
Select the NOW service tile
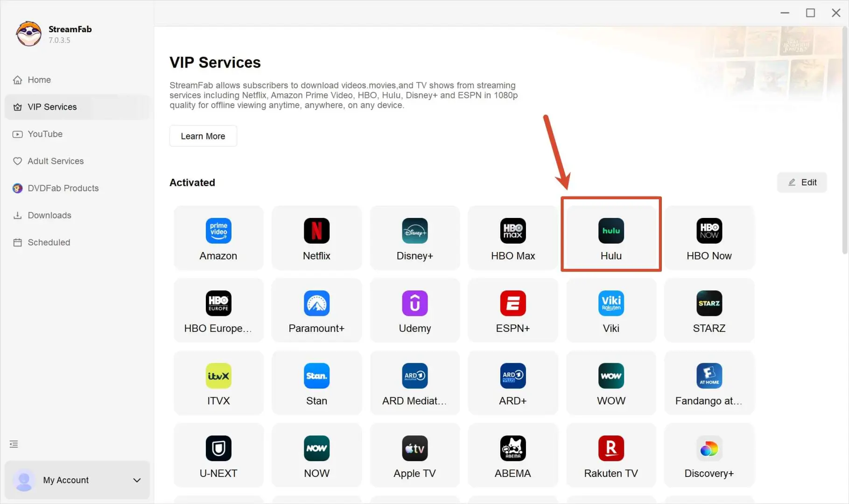coord(316,455)
